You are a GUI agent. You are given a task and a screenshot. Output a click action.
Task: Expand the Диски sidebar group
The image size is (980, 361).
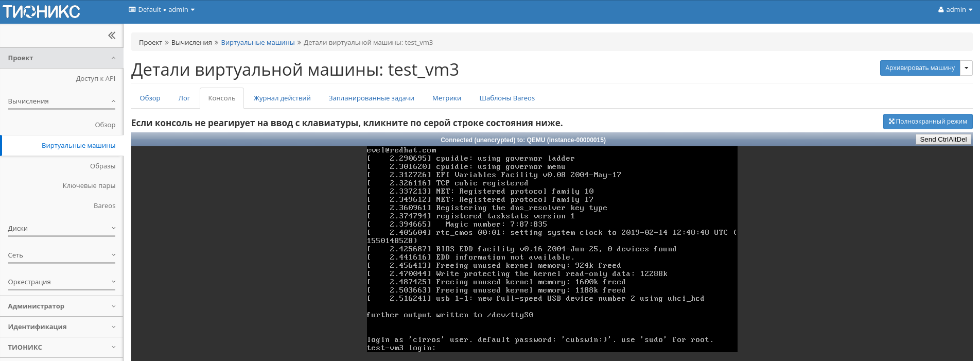[62, 228]
